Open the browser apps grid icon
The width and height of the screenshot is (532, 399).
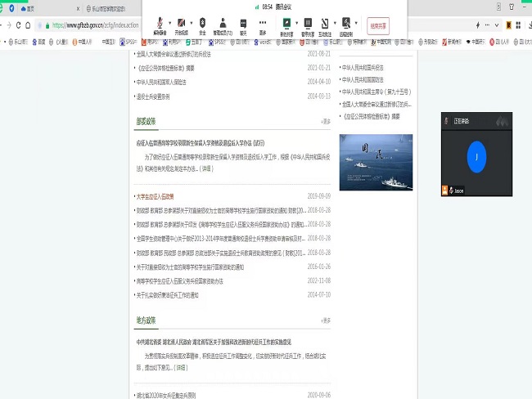coord(518,25)
